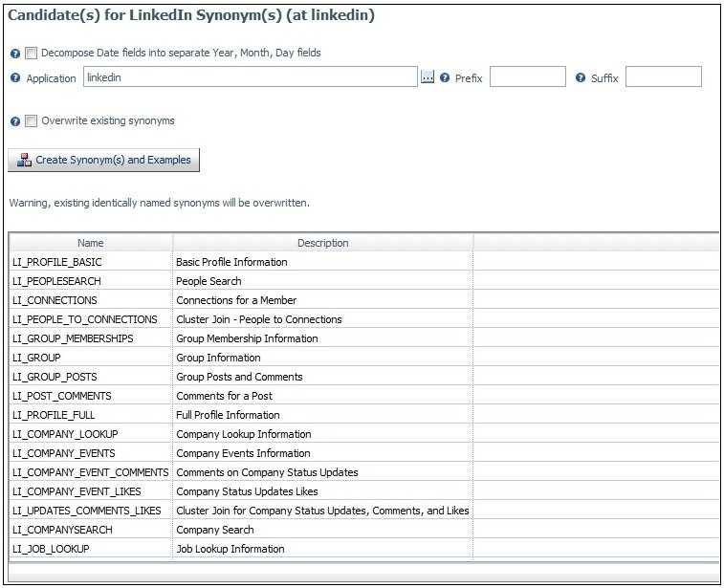Enable Decompose Date fields checkbox
The height and width of the screenshot is (588, 724).
pos(31,54)
